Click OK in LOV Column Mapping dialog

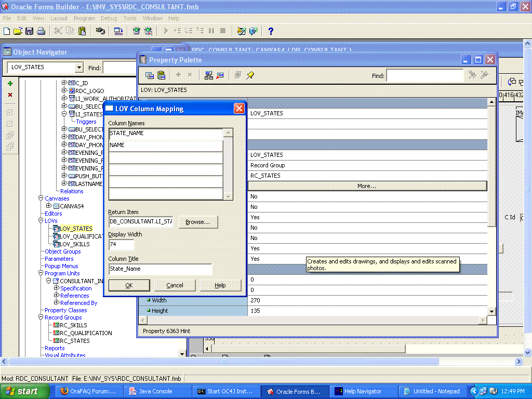click(x=129, y=285)
